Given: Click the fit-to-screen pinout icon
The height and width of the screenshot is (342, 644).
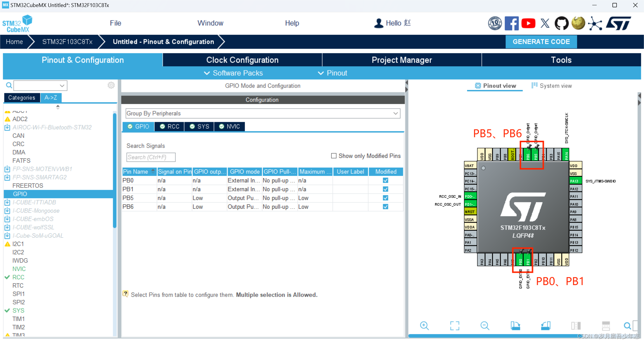Looking at the screenshot, I should pos(455,325).
